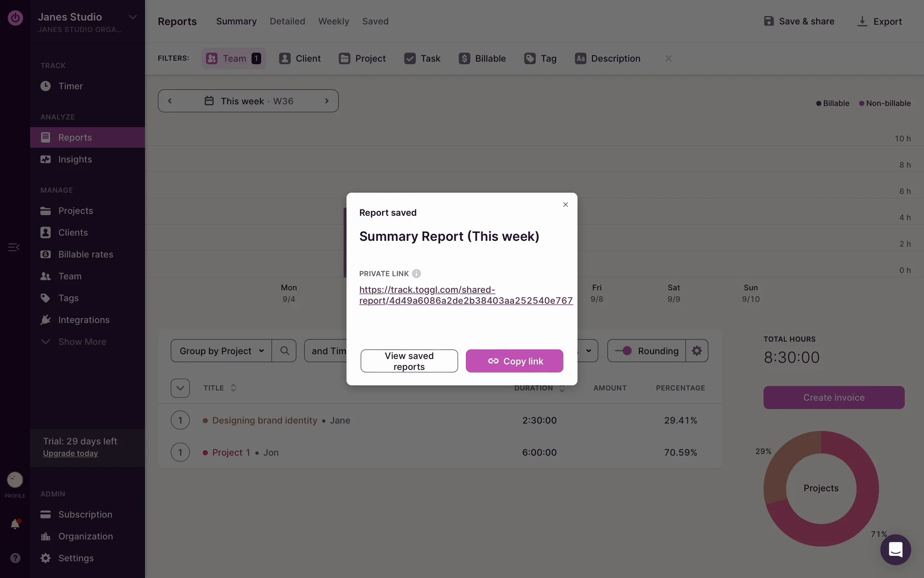Switch to the Detailed reports tab
The height and width of the screenshot is (578, 924).
click(x=287, y=21)
